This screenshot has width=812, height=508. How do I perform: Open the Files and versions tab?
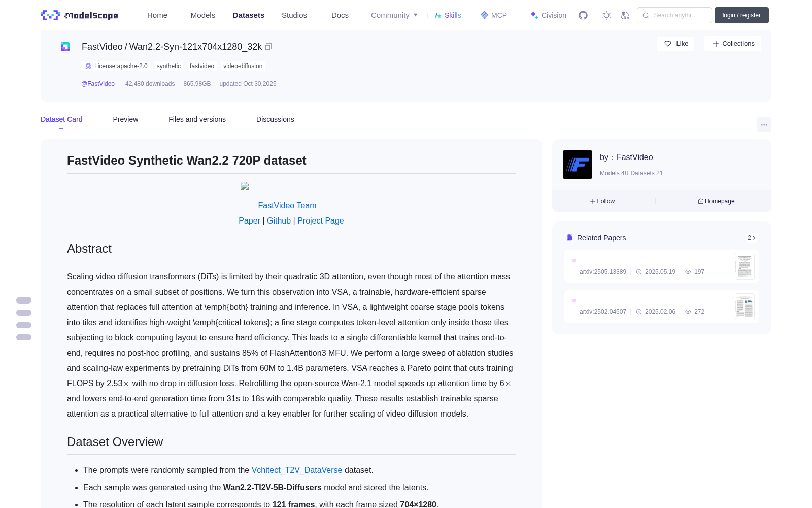[197, 119]
